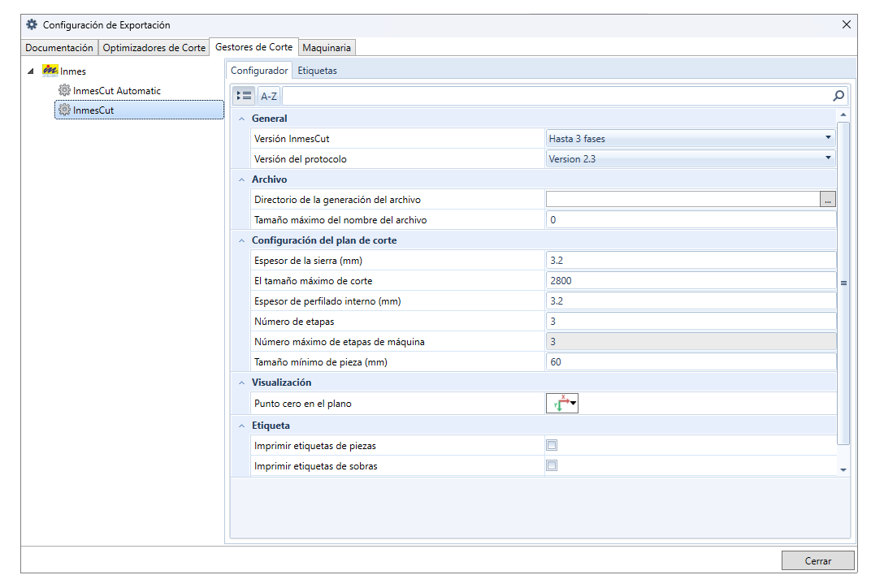Click the property search field

click(557, 96)
